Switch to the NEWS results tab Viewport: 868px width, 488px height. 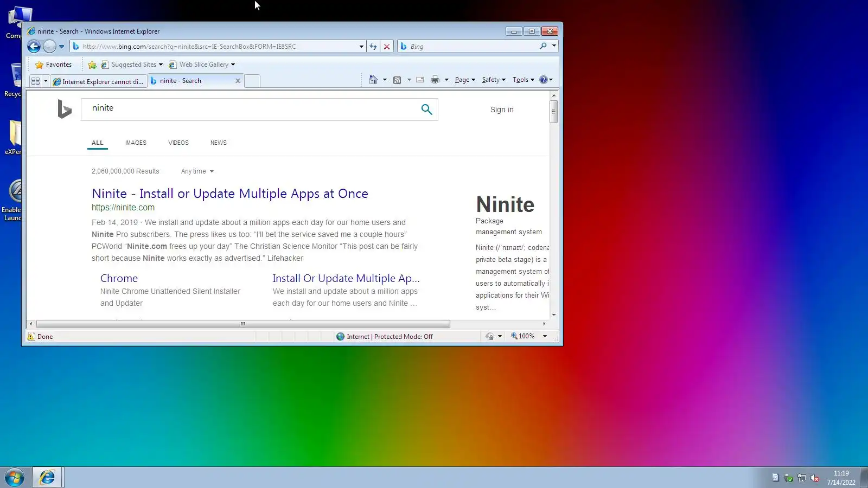[x=219, y=143]
